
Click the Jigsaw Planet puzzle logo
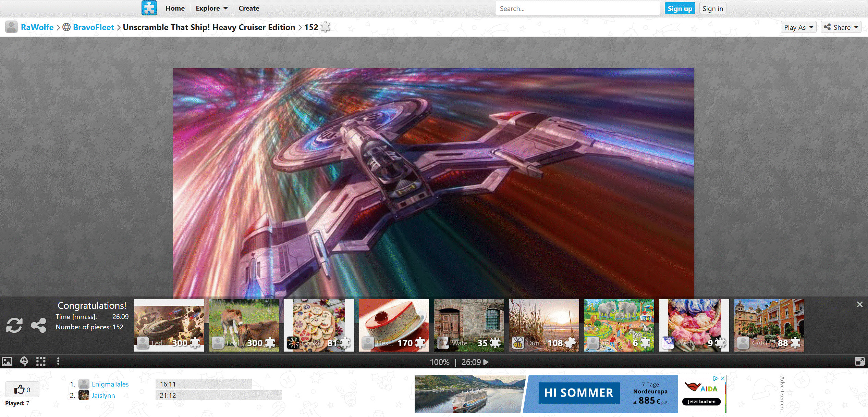pyautogui.click(x=149, y=8)
